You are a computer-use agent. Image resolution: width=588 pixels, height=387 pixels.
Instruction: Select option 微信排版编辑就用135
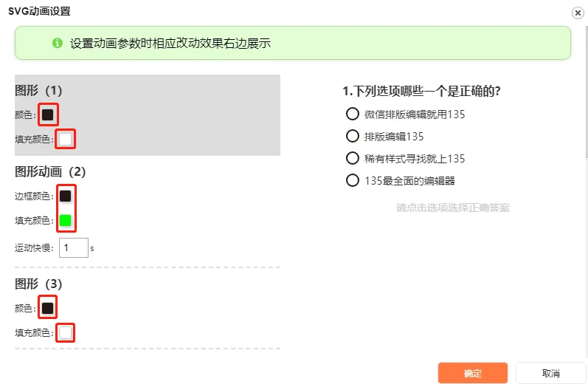coord(352,114)
